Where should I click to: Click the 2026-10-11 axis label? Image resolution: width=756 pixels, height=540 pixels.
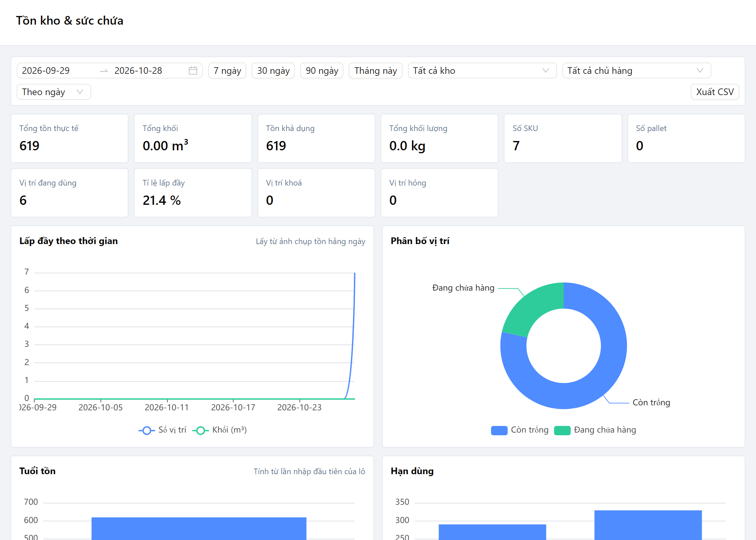tap(167, 407)
